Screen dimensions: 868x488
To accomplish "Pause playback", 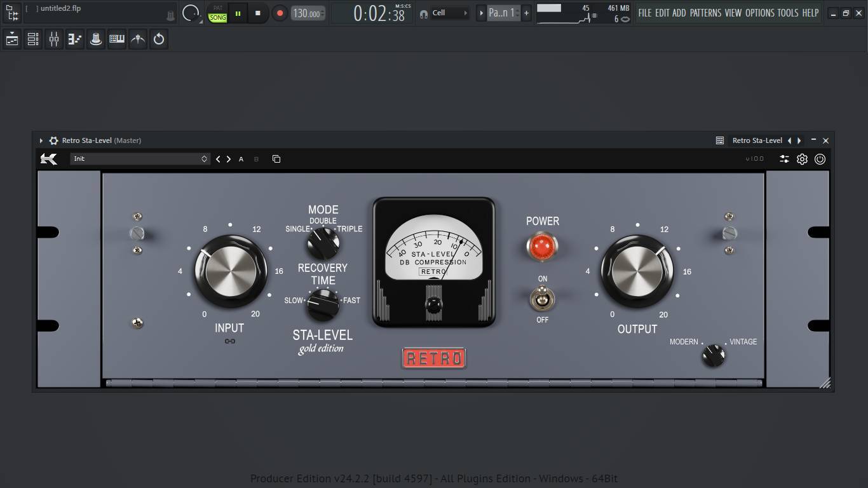I will 238,13.
